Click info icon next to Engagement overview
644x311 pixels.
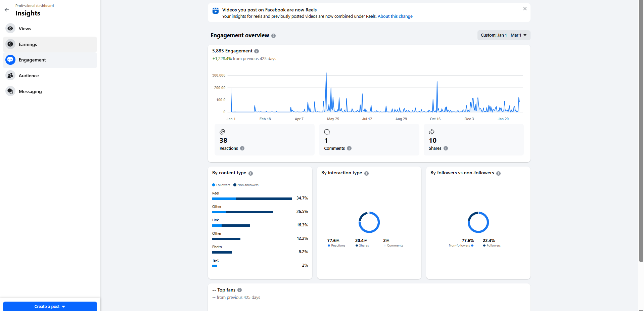274,36
